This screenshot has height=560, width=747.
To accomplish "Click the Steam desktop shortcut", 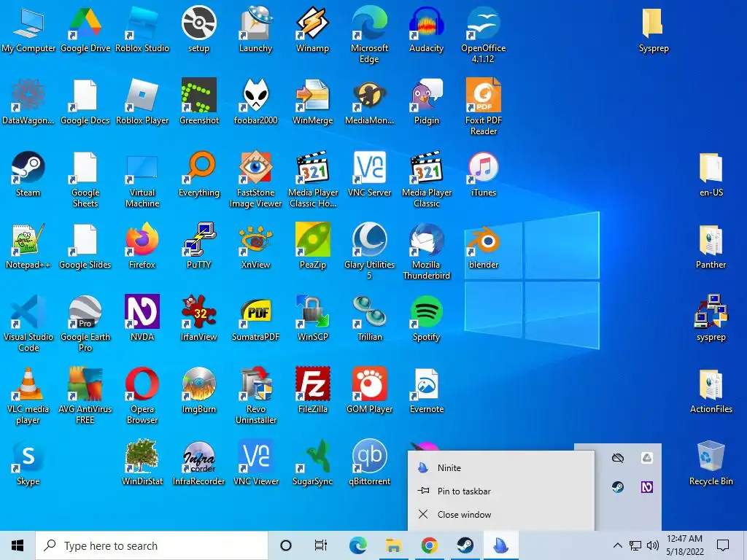I will (28, 174).
